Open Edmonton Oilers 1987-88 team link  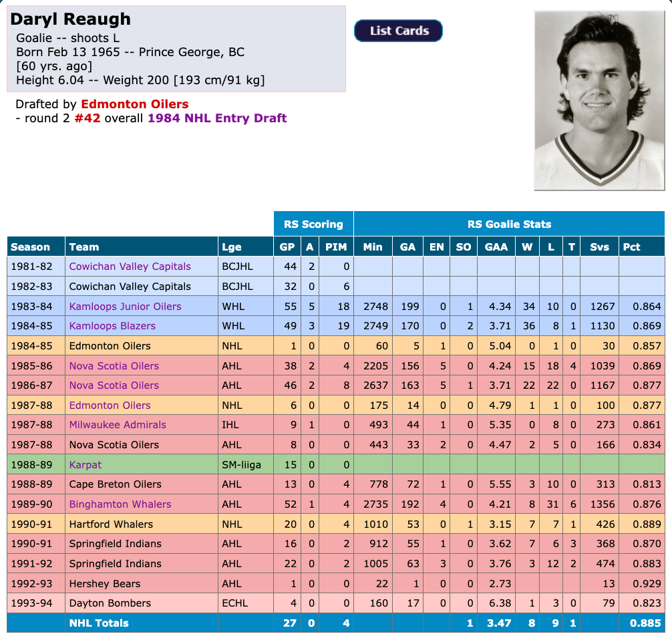pyautogui.click(x=110, y=406)
